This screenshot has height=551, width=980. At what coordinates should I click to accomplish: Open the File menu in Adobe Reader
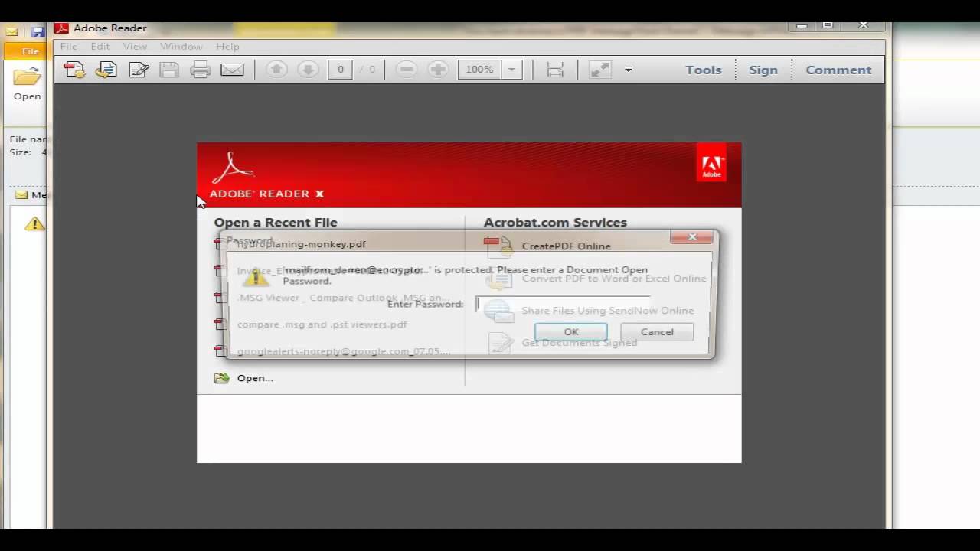pos(68,47)
